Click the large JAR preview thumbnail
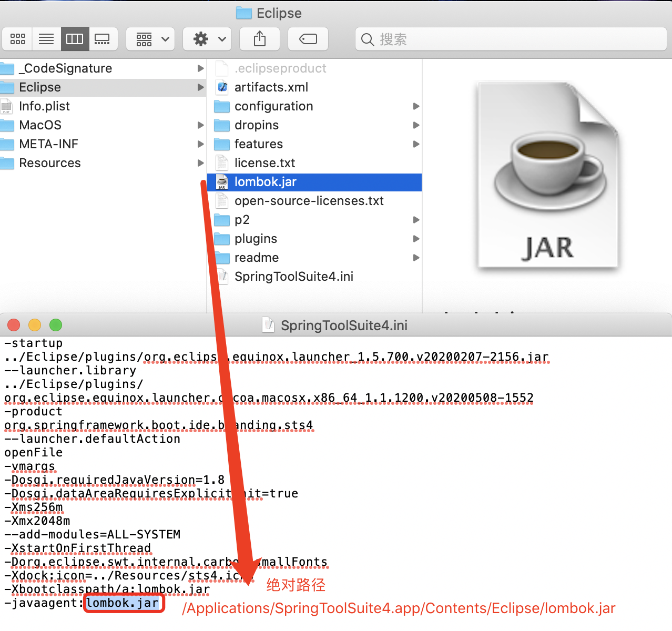672x631 pixels. pyautogui.click(x=547, y=175)
